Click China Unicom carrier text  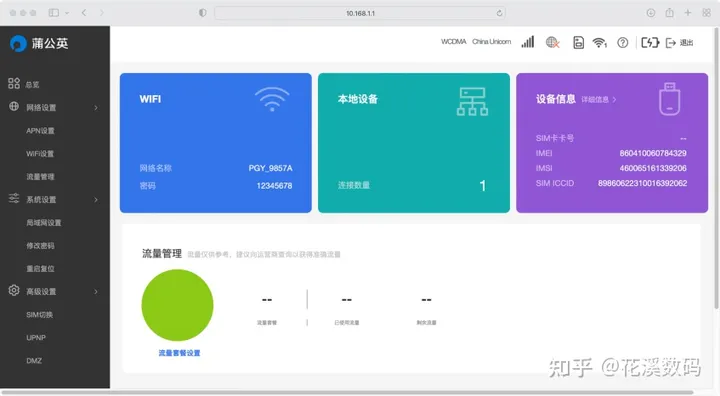pos(492,42)
